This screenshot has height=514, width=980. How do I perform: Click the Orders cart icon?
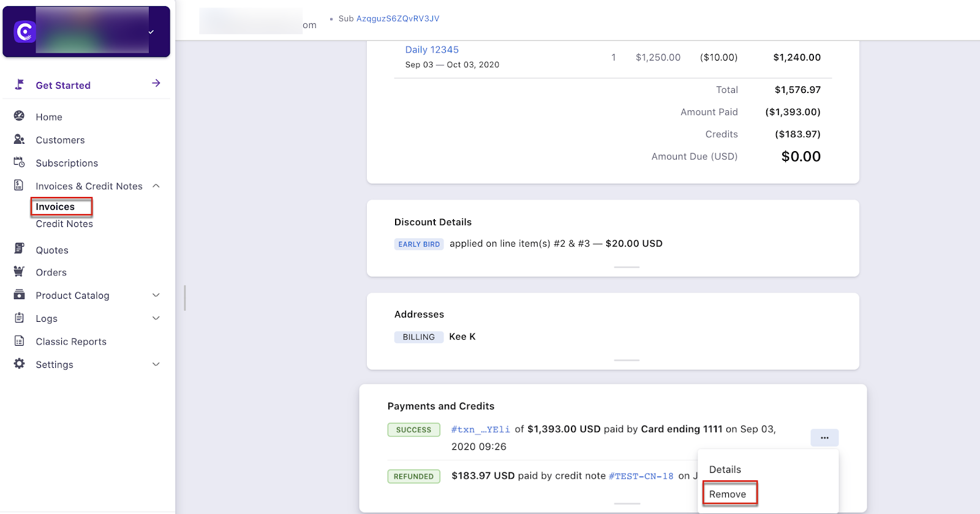(x=20, y=271)
